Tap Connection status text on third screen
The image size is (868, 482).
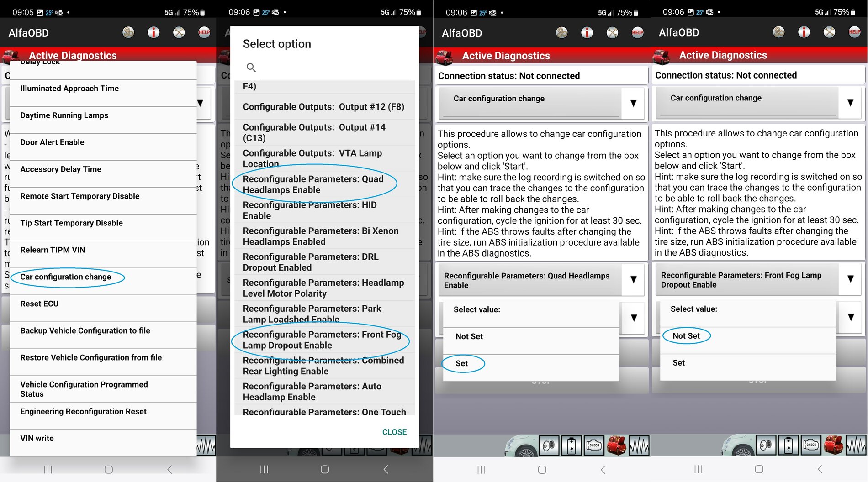pyautogui.click(x=509, y=76)
